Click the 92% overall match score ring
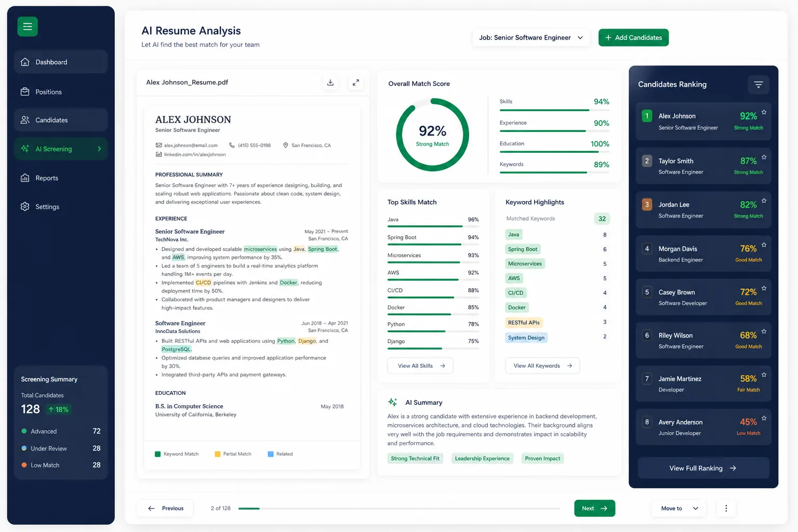The height and width of the screenshot is (532, 798). tap(433, 135)
